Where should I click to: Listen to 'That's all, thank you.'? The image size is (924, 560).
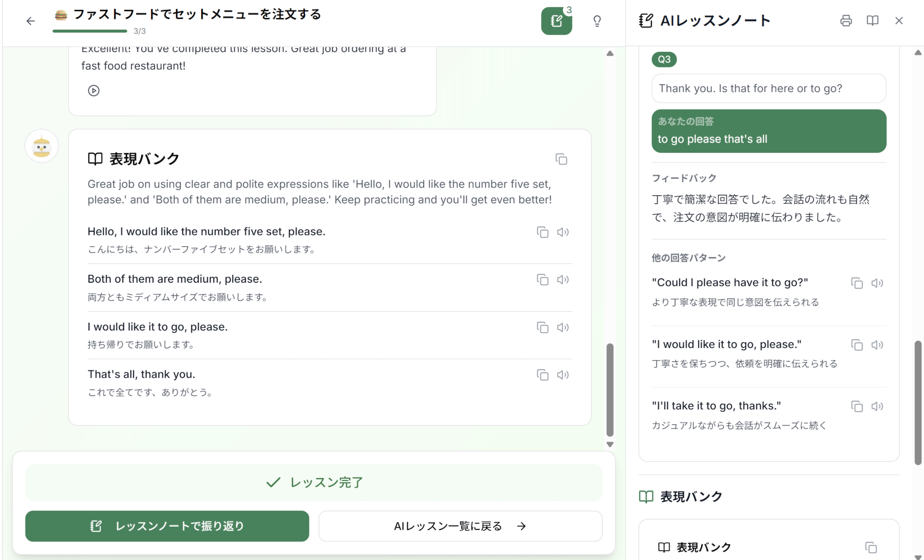pyautogui.click(x=562, y=375)
